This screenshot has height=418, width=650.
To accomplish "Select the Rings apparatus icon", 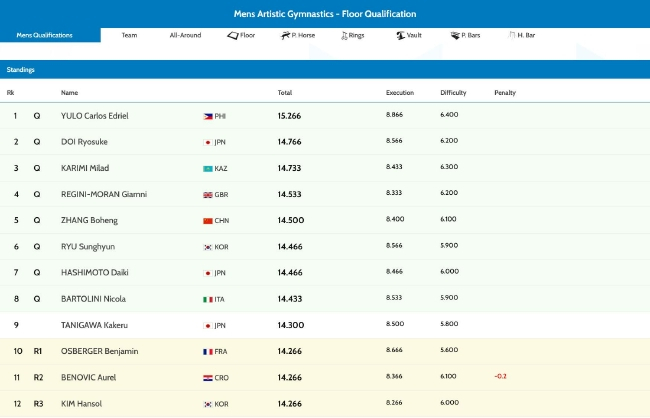I will click(345, 35).
